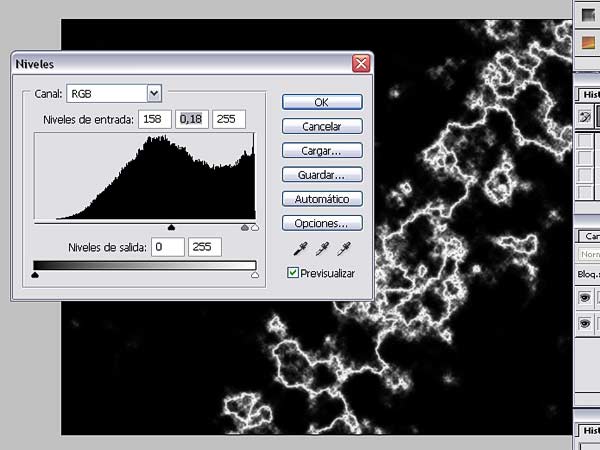Select the Capas panel tab
Viewport: 600px width, 450px height.
click(591, 236)
